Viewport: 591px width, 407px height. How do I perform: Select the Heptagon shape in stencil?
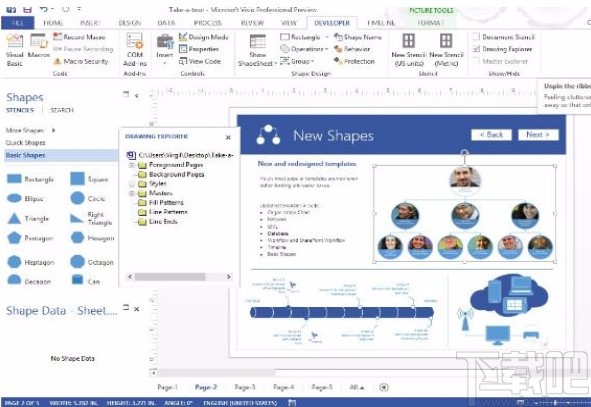pyautogui.click(x=31, y=262)
